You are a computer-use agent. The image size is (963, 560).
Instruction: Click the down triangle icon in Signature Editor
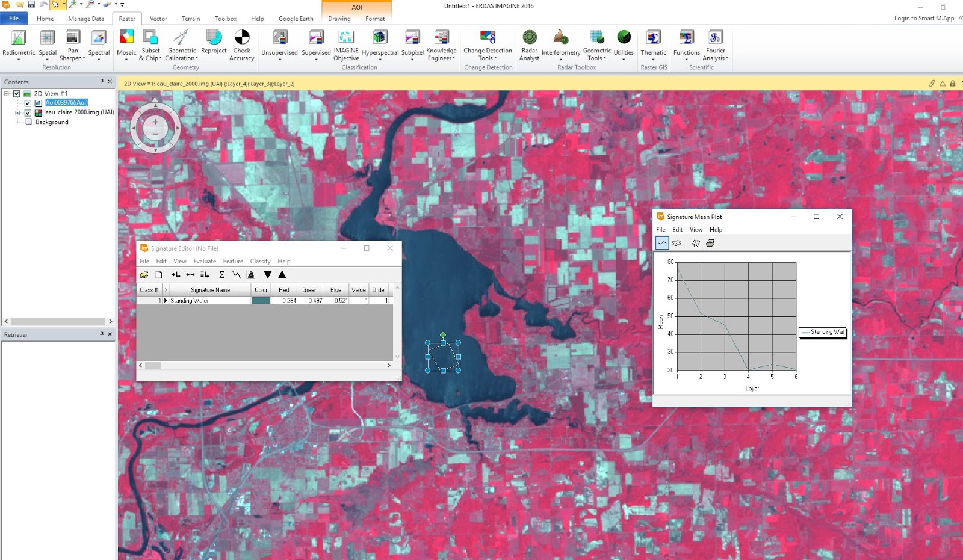268,275
